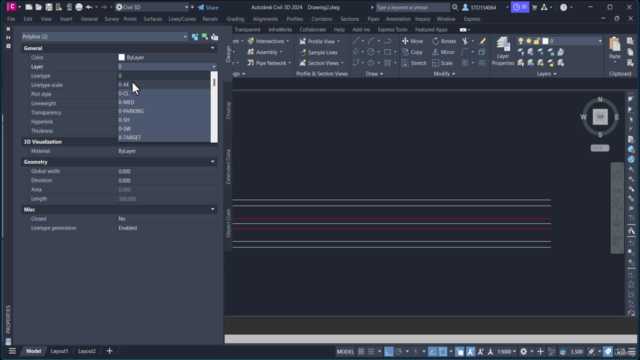Viewport: 640px width, 360px height.
Task: Click the Open file folder icon
Action: pyautogui.click(x=38, y=7)
